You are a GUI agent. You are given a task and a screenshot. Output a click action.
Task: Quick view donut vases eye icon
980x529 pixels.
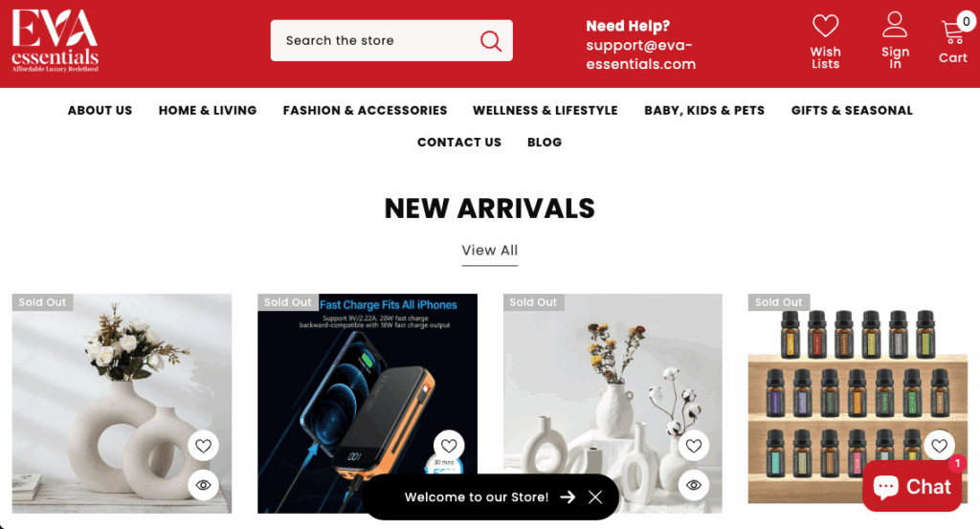[203, 485]
